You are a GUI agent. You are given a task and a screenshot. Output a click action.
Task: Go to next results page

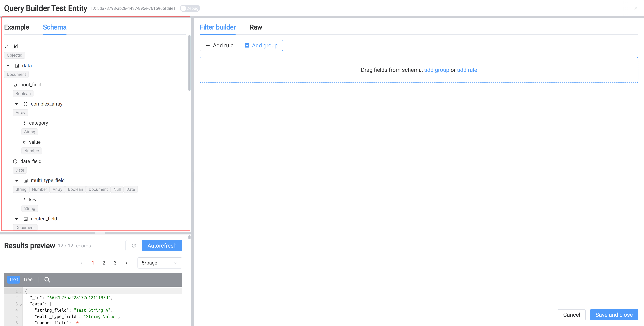point(126,263)
